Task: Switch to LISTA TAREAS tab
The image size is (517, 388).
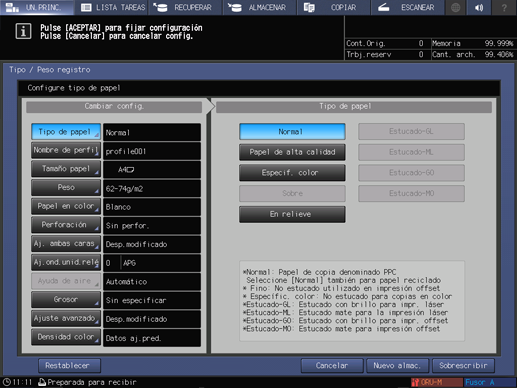Action: (111, 7)
